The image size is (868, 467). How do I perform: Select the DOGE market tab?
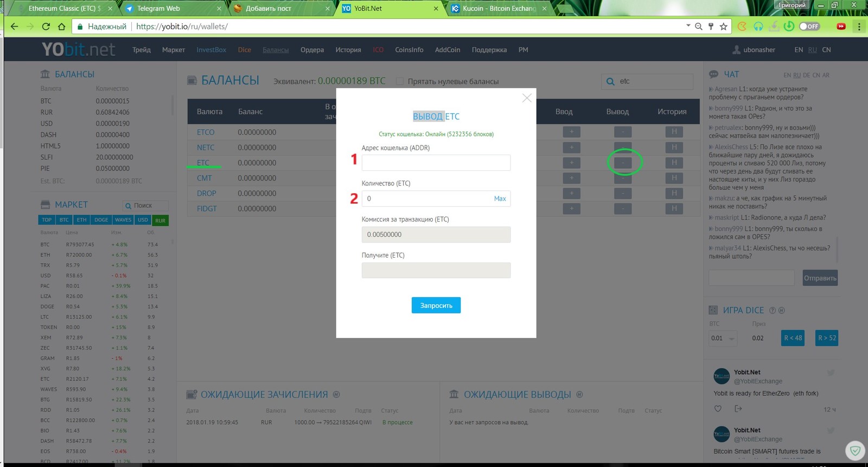click(x=101, y=220)
